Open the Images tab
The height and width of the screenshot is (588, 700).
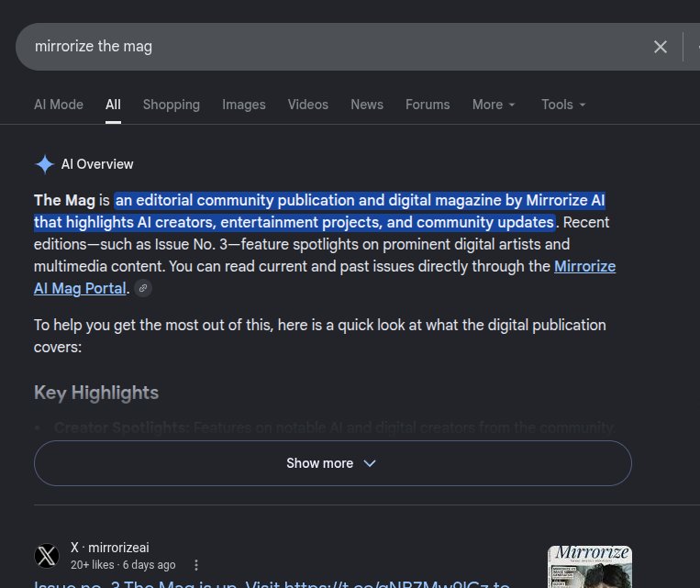pyautogui.click(x=244, y=105)
